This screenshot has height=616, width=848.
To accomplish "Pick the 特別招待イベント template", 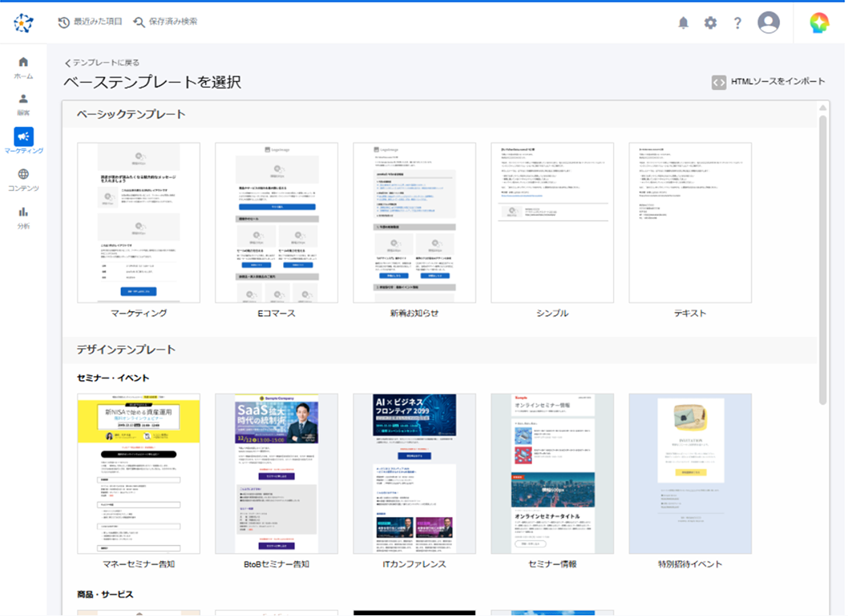I will pyautogui.click(x=690, y=474).
